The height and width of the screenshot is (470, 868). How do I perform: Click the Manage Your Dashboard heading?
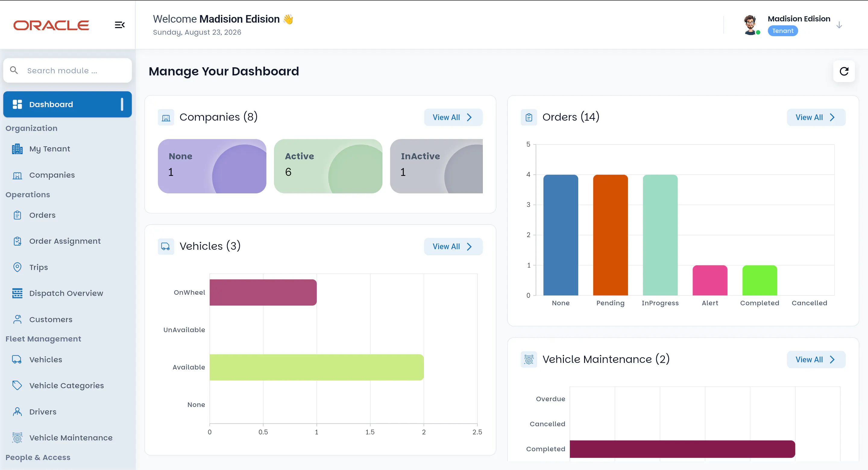tap(224, 71)
